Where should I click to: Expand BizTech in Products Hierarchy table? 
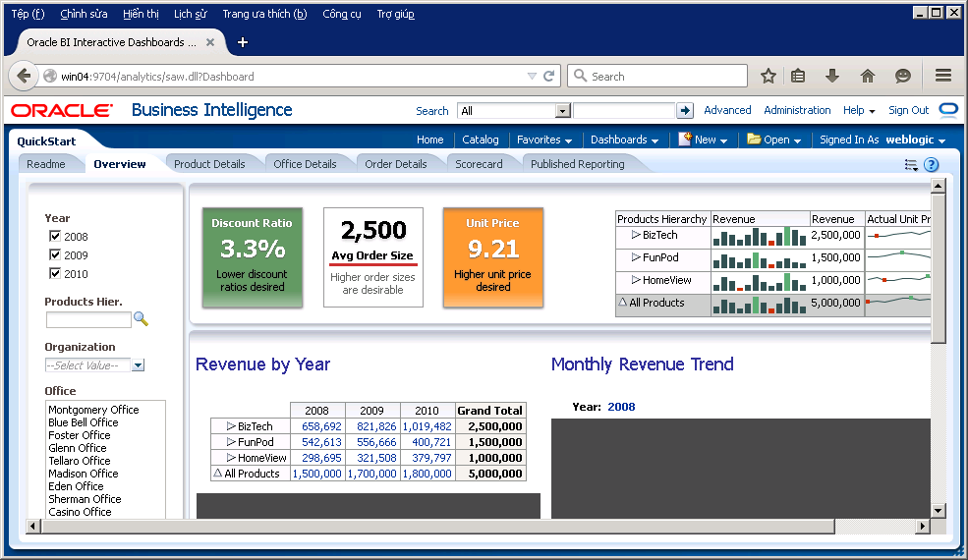[x=636, y=235]
